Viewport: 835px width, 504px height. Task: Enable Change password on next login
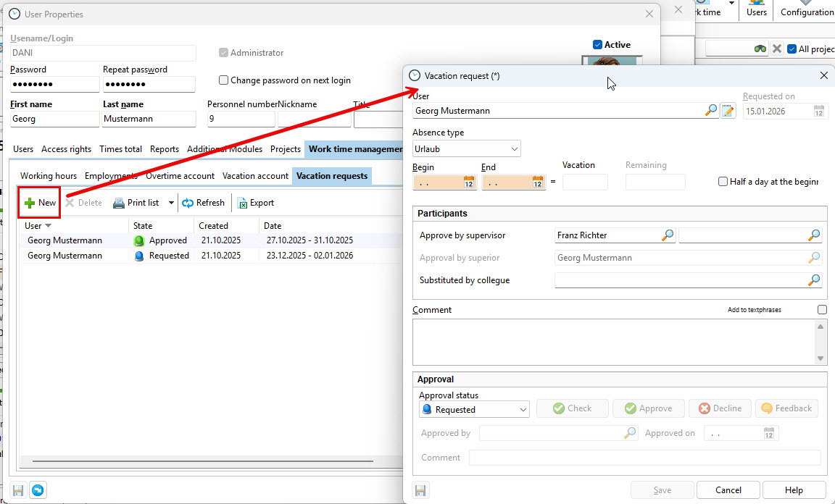coord(223,80)
